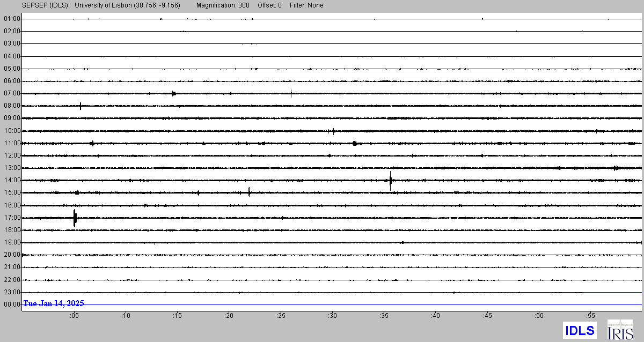The height and width of the screenshot is (342, 644).
Task: Click the :15 minute axis label
Action: click(x=177, y=316)
